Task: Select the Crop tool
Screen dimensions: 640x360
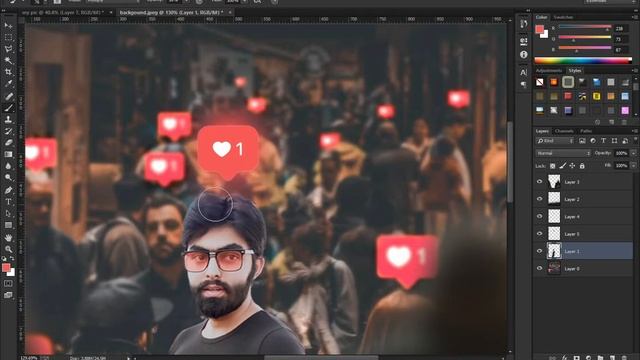Action: (x=8, y=72)
